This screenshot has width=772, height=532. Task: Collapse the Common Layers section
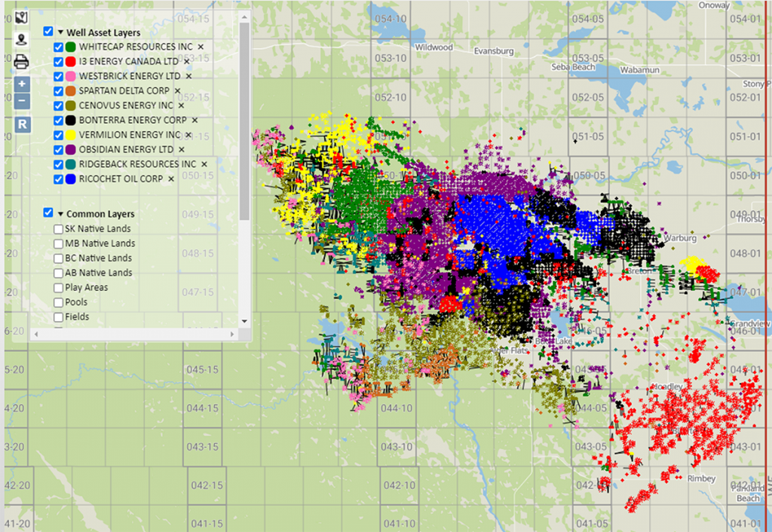click(61, 212)
